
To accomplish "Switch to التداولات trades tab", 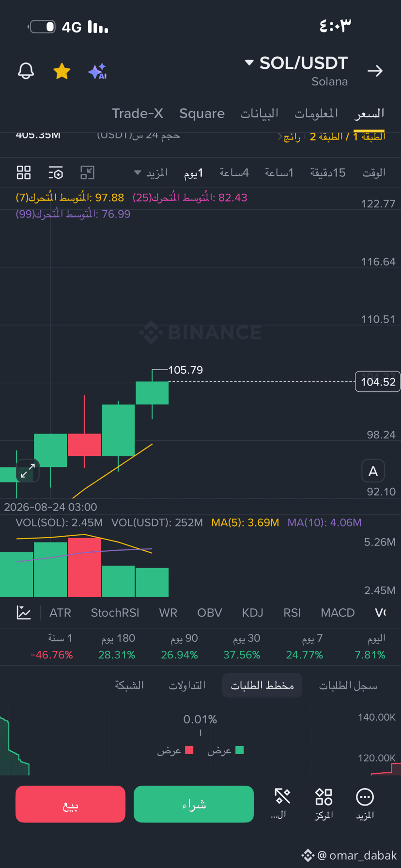I will pyautogui.click(x=187, y=685).
